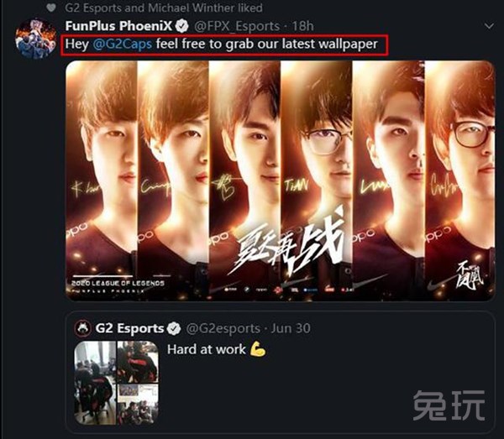Click the FunPlus PhoeniX profile avatar
This screenshot has width=504, height=439.
tap(35, 39)
